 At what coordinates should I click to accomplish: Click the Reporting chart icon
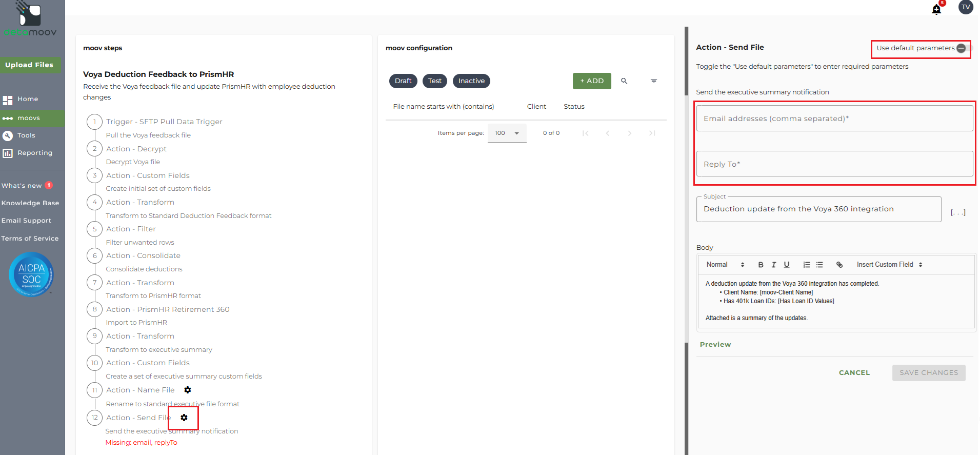click(8, 153)
